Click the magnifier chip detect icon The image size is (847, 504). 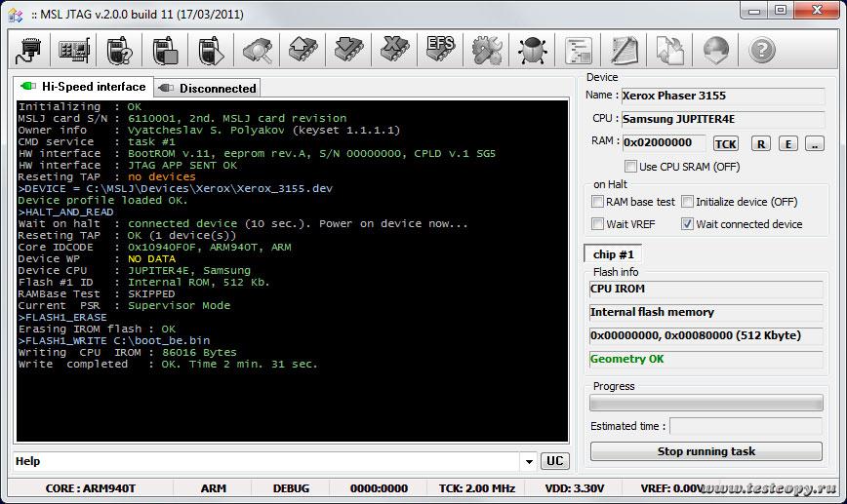coord(258,49)
